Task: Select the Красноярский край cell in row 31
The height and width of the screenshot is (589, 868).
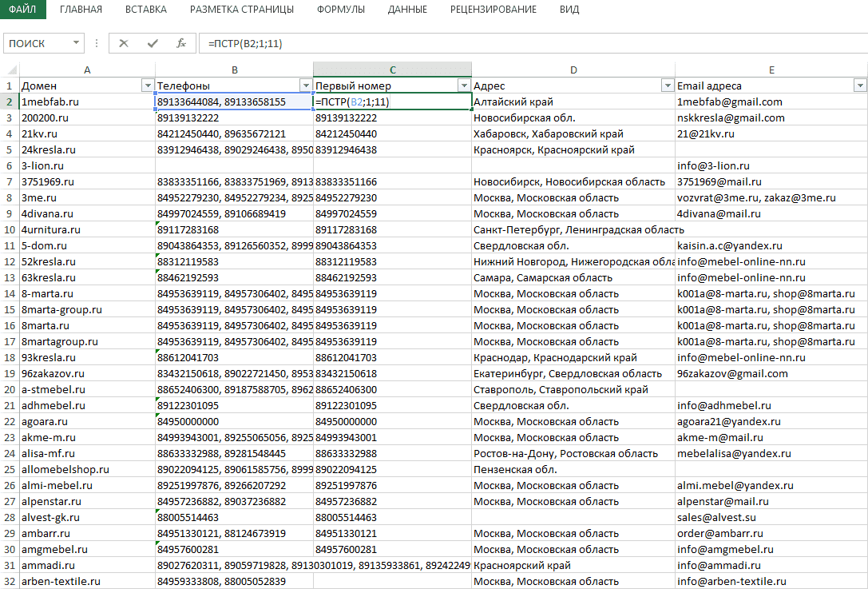Action: (x=573, y=565)
